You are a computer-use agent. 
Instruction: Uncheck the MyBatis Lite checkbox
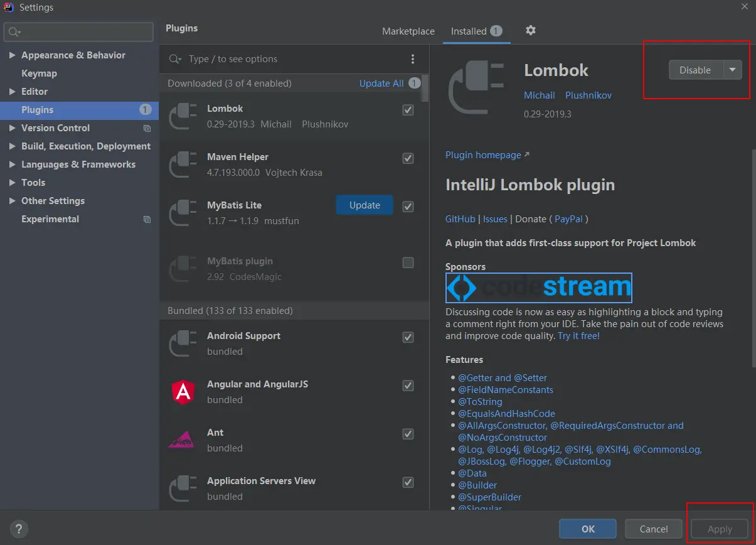(x=408, y=207)
